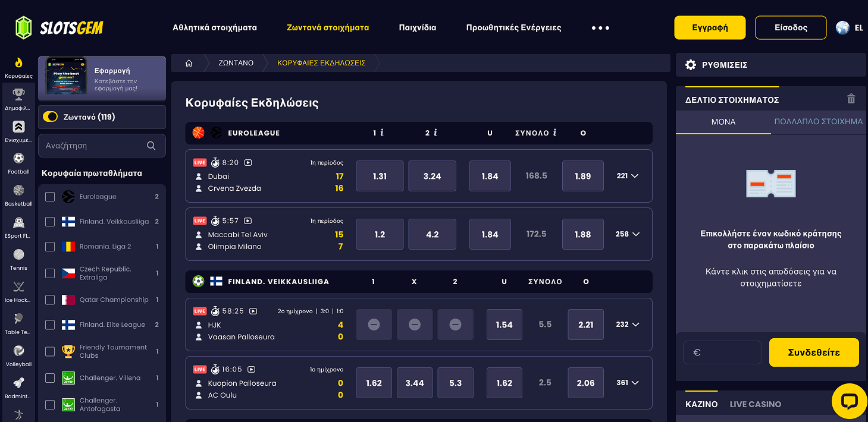Check the Czech Republic. Extraliga checkbox

50,273
